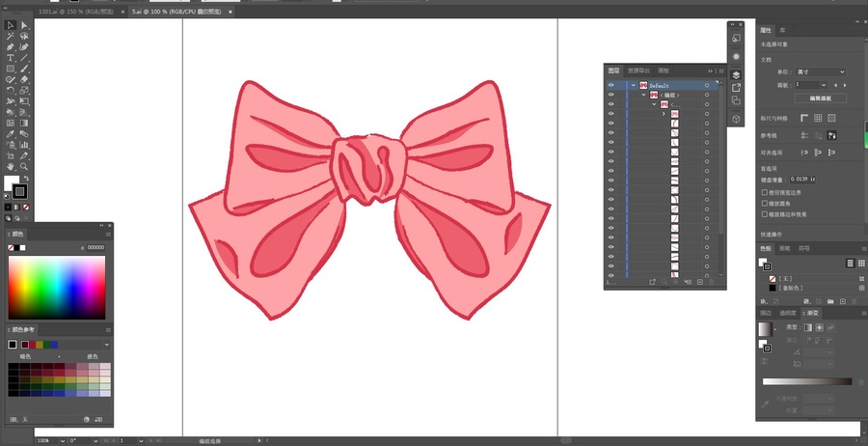The width and height of the screenshot is (868, 446).
Task: Switch swatches to list view
Action: coord(851,264)
